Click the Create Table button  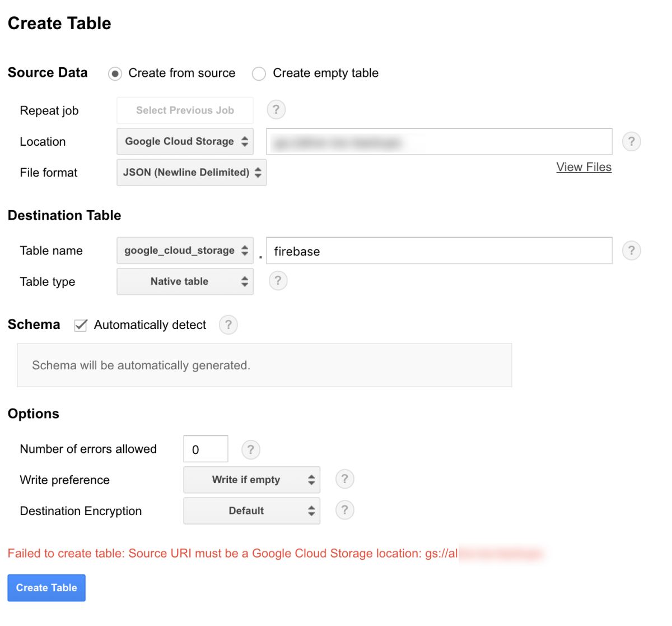click(46, 588)
